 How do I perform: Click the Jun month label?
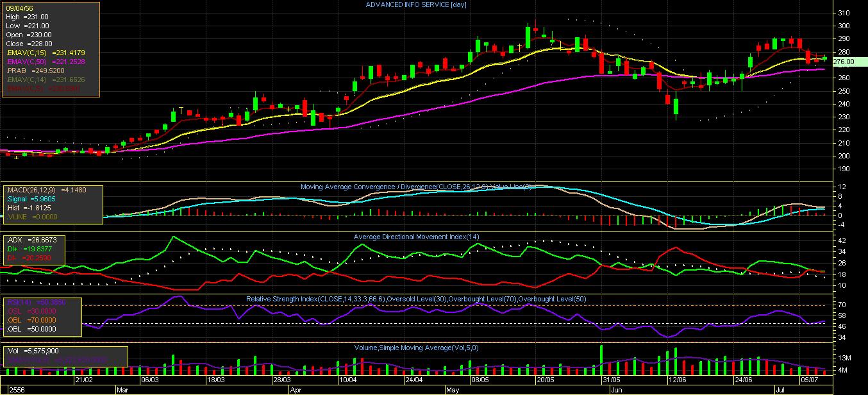[x=617, y=389]
